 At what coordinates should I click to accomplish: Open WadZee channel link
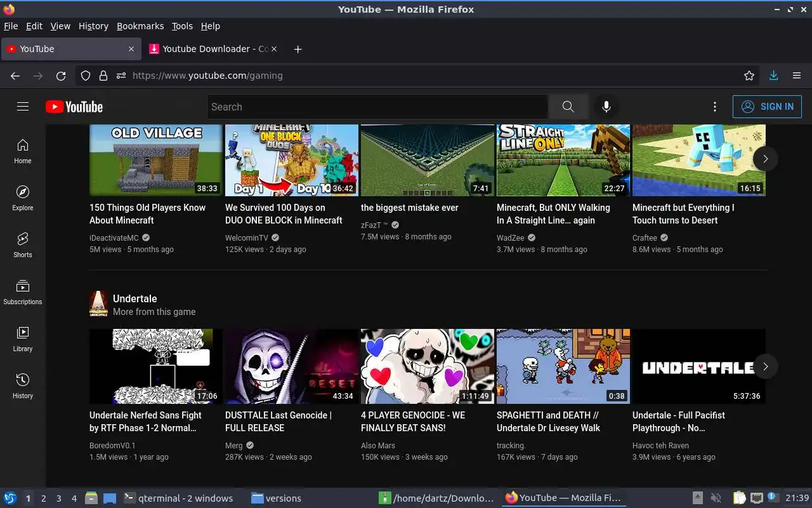[511, 237]
